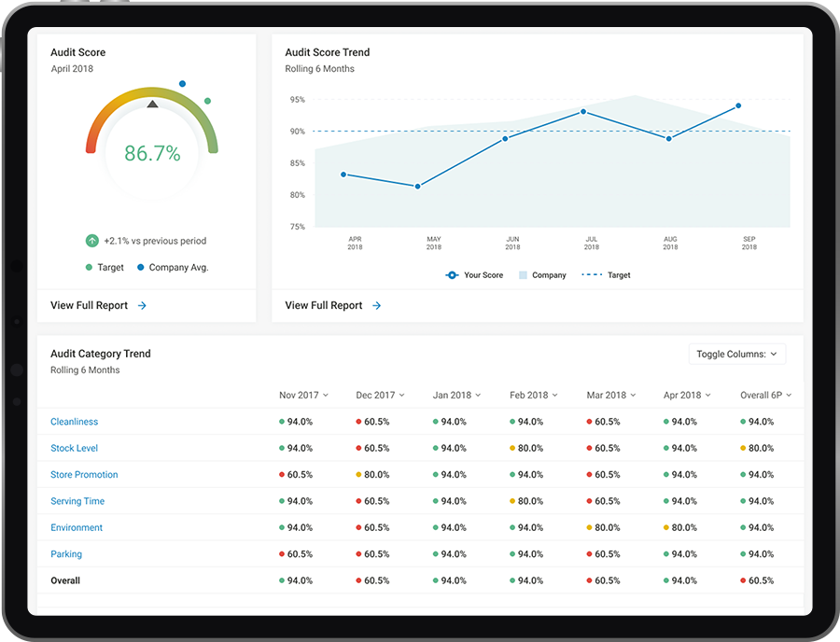Expand the Nov 2017 column header dropdown
840x642 pixels.
pyautogui.click(x=303, y=395)
